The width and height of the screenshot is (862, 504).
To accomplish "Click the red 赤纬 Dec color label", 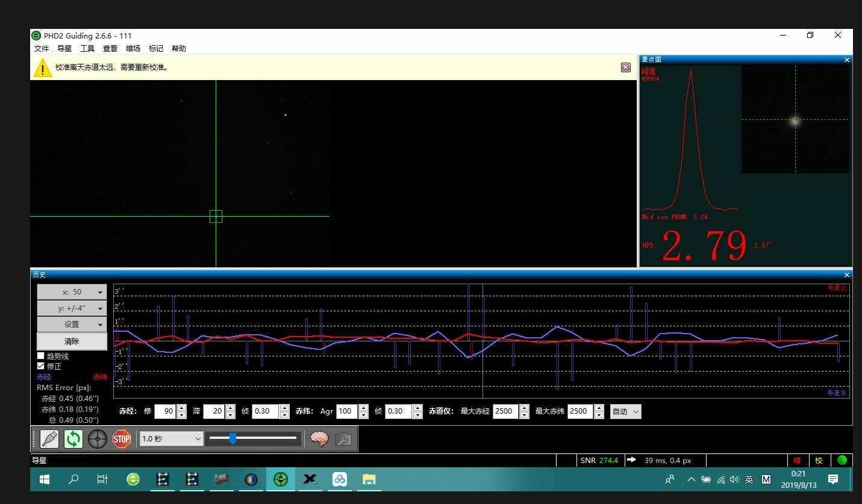I will [100, 377].
